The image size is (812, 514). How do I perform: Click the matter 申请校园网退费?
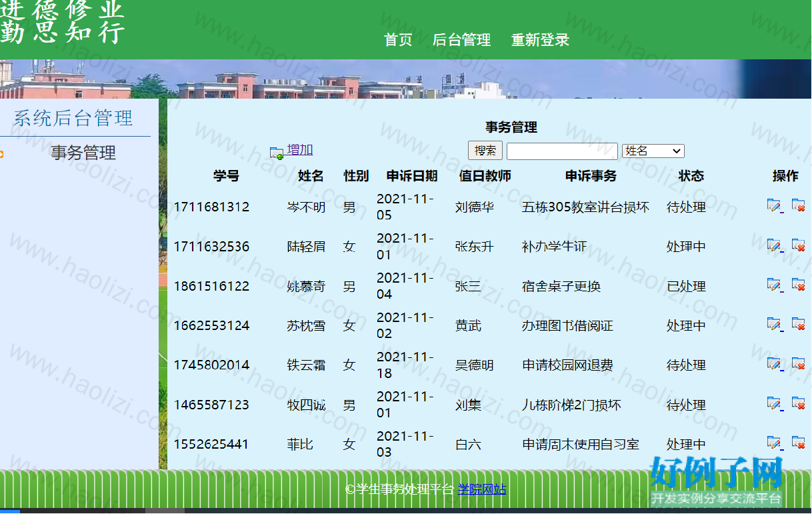tap(567, 365)
